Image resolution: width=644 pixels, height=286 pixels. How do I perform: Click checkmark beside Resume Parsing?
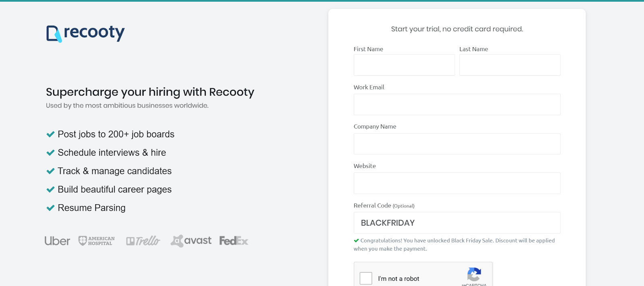pos(50,208)
